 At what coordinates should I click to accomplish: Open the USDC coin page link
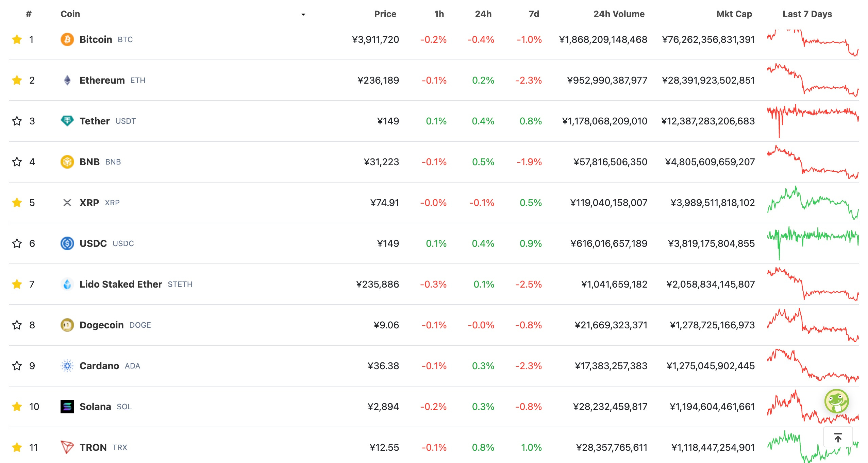click(x=93, y=243)
